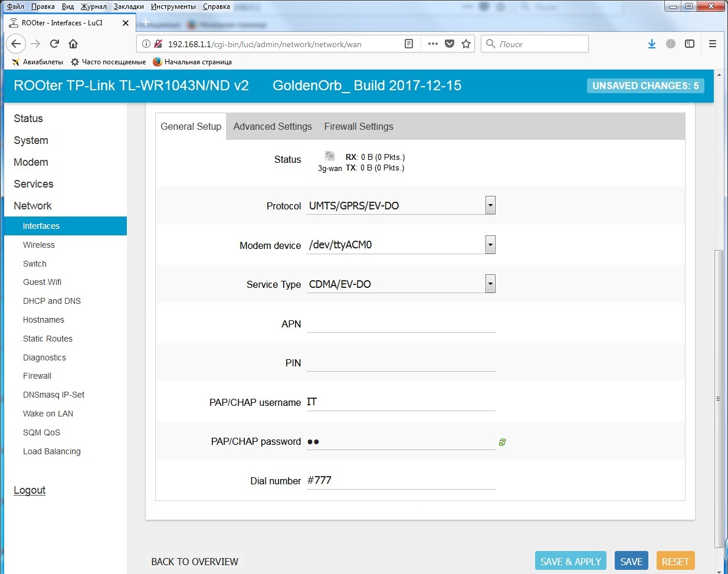Viewport: 728px width, 574px height.
Task: Toggle reader view in address bar
Action: tap(408, 44)
